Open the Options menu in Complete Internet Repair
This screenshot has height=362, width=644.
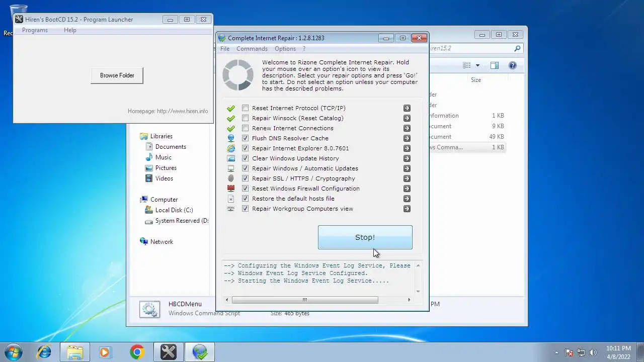[x=285, y=49]
